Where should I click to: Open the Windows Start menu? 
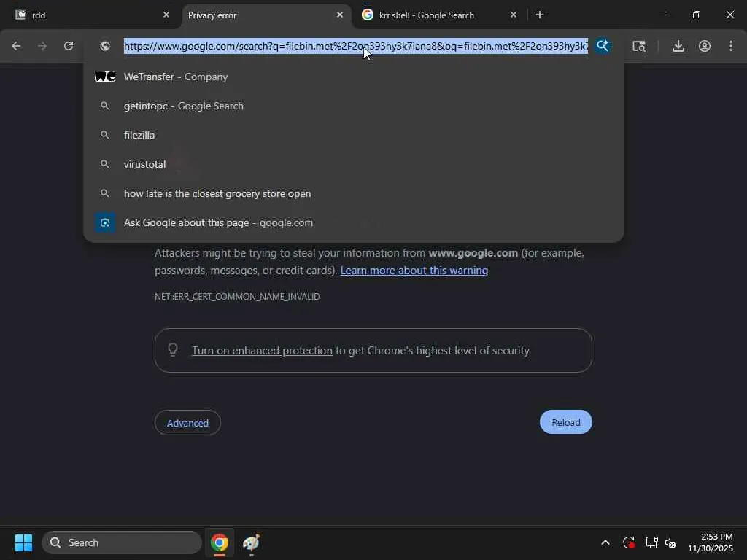[23, 542]
